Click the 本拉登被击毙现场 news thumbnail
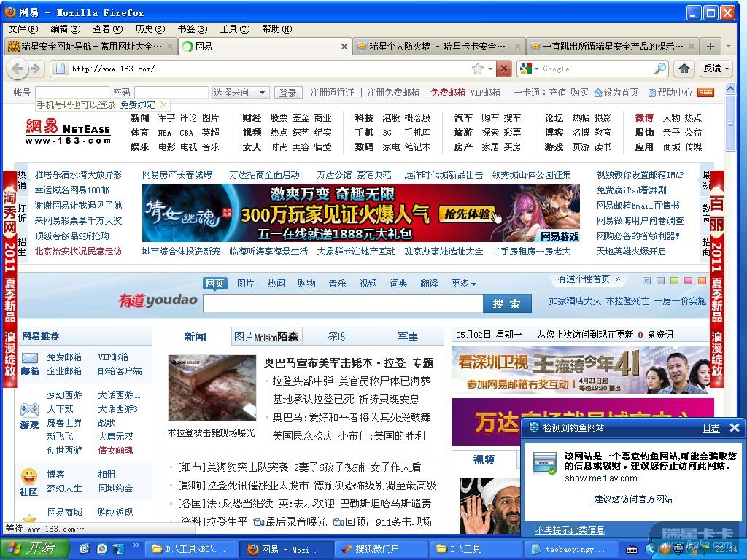 212,388
